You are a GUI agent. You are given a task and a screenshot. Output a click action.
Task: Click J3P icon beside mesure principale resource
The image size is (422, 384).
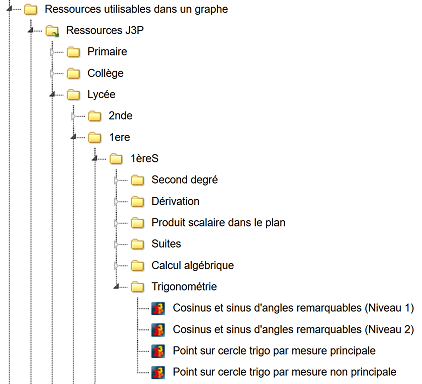pyautogui.click(x=158, y=351)
